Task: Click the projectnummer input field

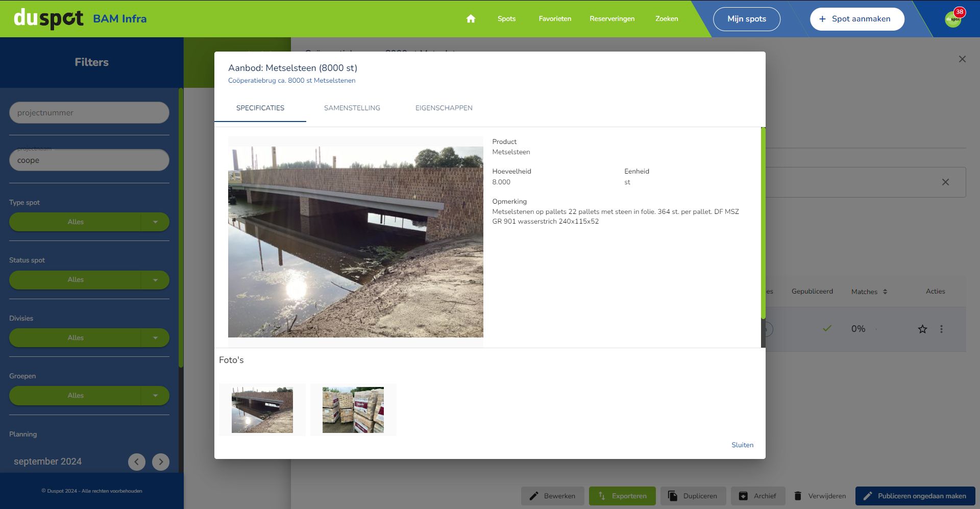Action: tap(89, 113)
